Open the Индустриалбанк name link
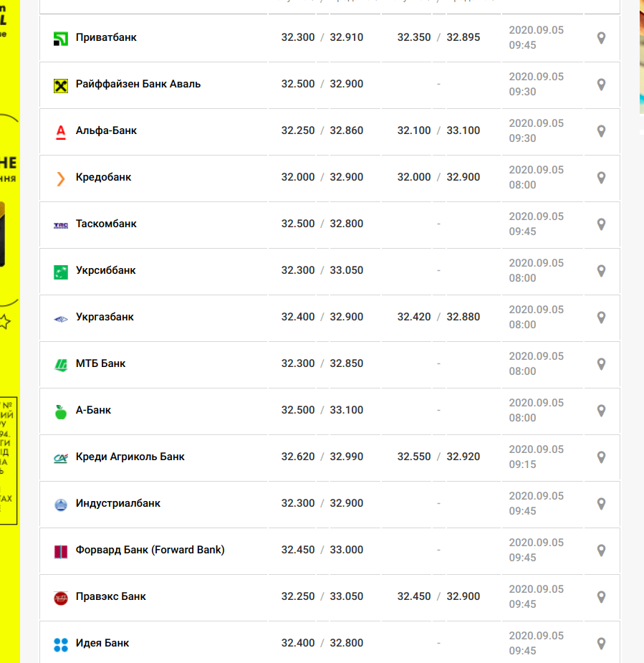This screenshot has width=644, height=663. click(x=118, y=503)
